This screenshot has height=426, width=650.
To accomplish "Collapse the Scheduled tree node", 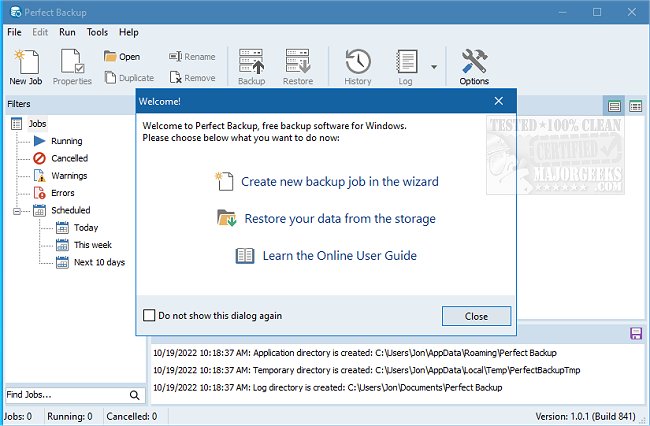I will pos(17,211).
